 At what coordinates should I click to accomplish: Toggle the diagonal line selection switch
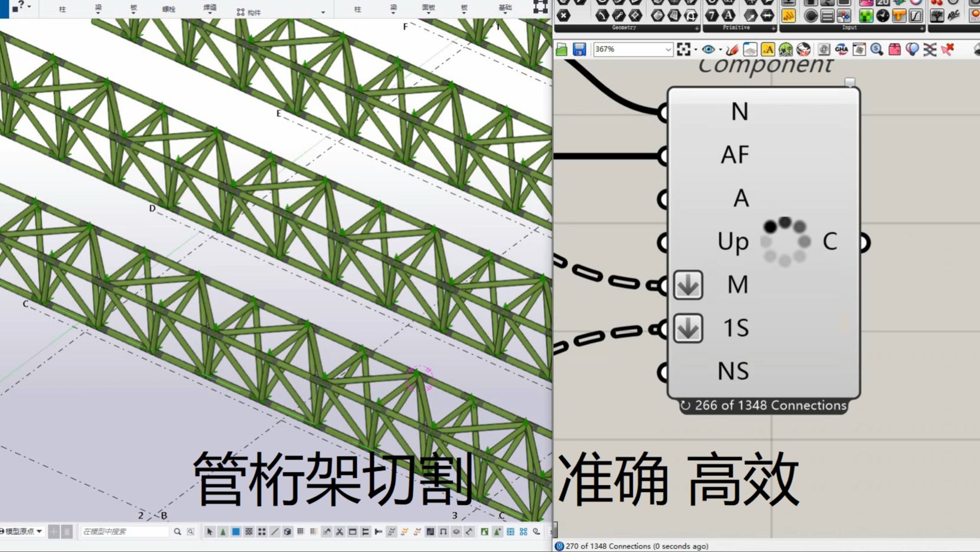pyautogui.click(x=274, y=531)
